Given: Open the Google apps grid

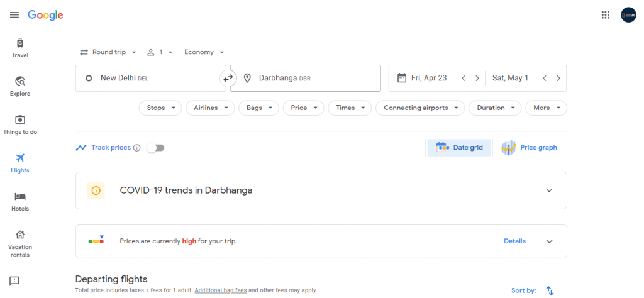Looking at the screenshot, I should [606, 15].
